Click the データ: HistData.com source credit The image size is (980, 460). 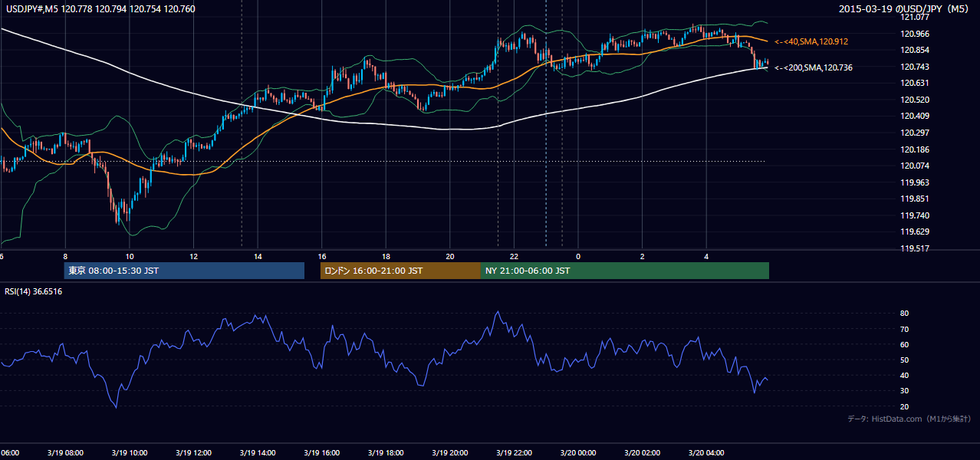pyautogui.click(x=909, y=419)
